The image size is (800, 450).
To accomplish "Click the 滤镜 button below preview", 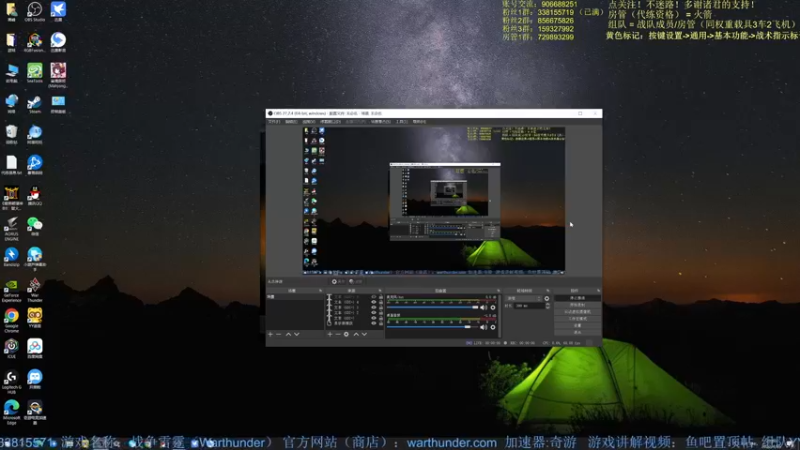I will pyautogui.click(x=356, y=282).
